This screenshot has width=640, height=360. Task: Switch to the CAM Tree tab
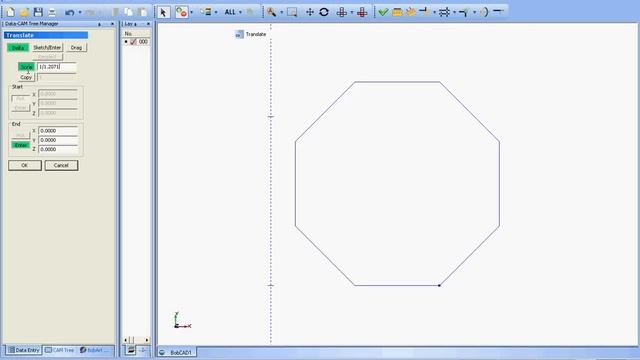[60, 350]
